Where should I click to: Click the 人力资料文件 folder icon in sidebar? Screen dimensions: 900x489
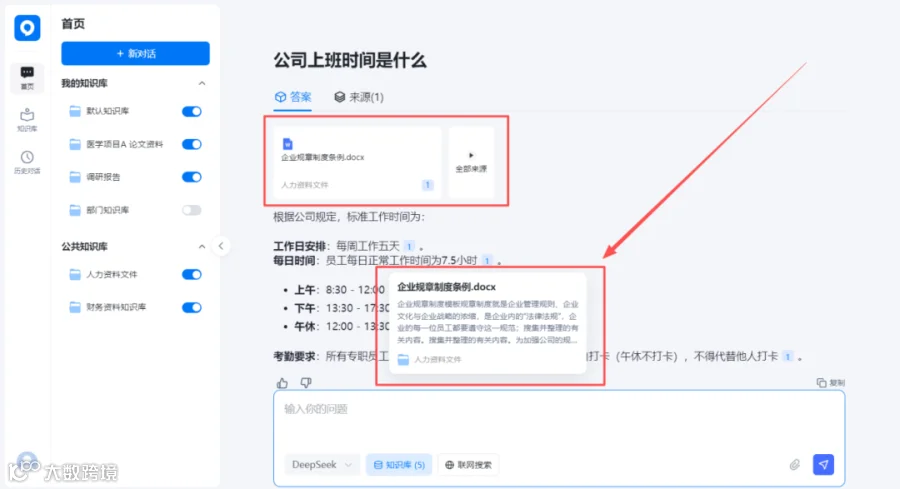click(x=75, y=274)
